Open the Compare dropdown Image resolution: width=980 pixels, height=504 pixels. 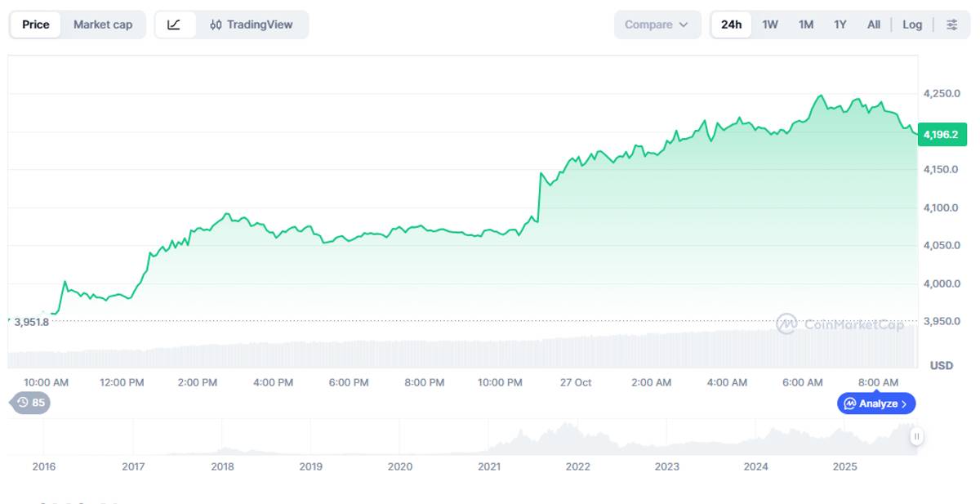coord(657,25)
